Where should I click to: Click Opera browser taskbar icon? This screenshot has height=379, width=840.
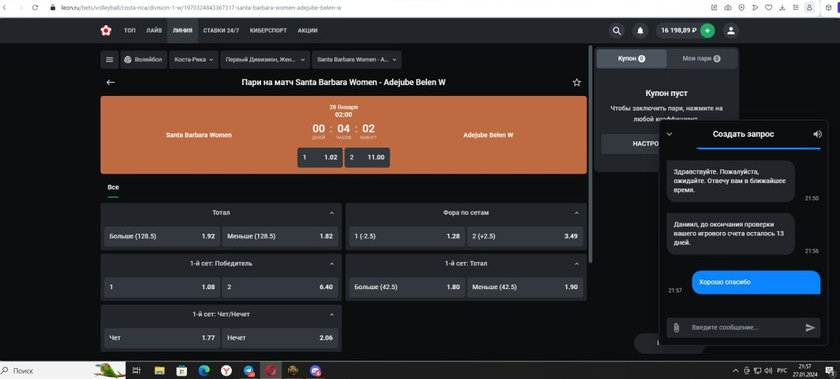coord(271,370)
